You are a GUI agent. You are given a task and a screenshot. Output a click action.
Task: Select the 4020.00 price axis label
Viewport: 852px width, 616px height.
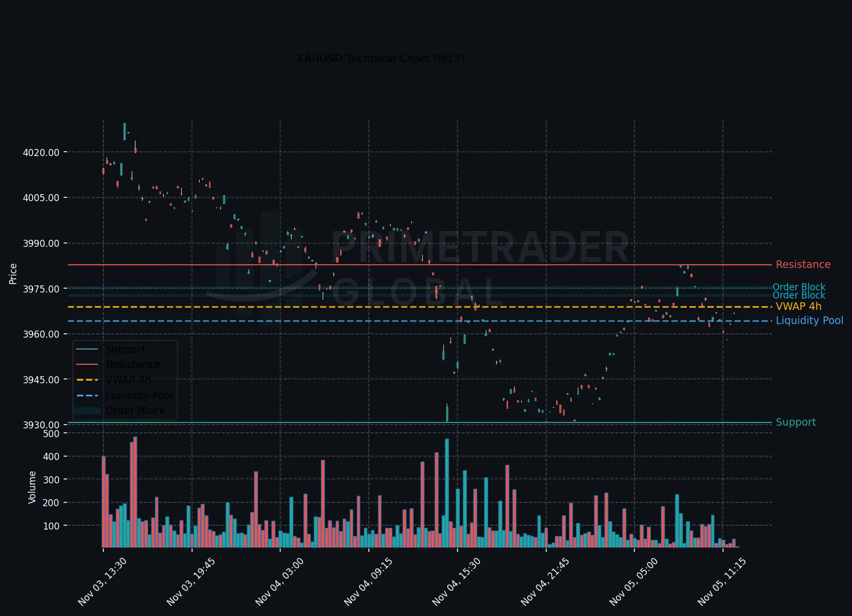click(x=41, y=152)
